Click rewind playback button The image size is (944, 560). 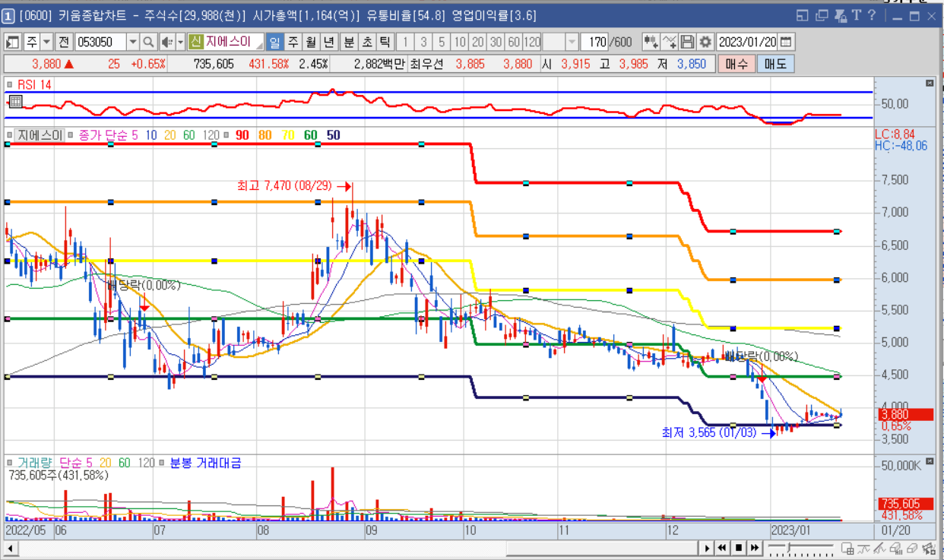click(722, 548)
